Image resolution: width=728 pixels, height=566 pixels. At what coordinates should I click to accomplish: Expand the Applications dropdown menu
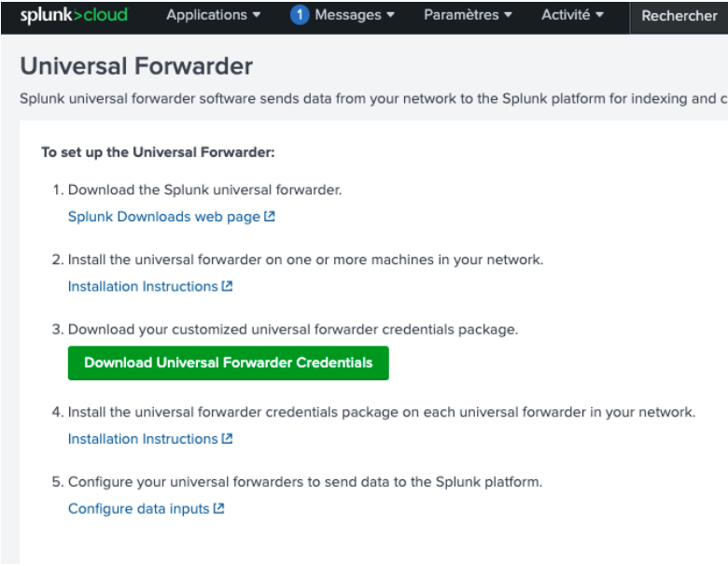213,15
